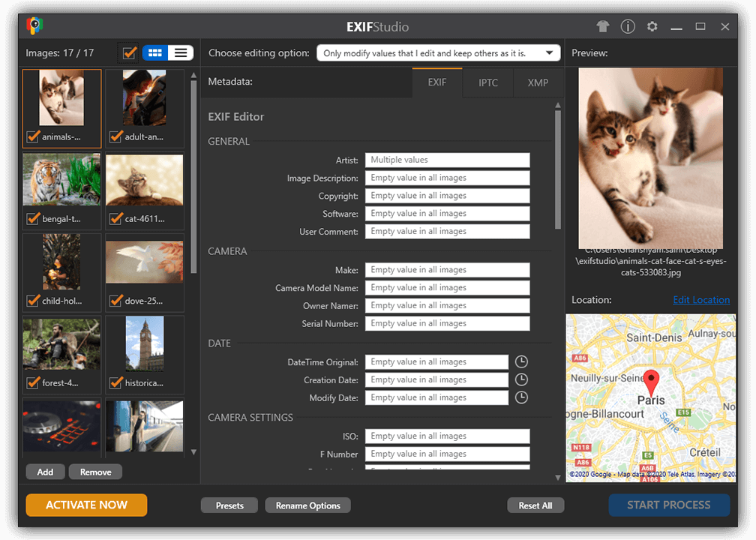The width and height of the screenshot is (756, 540).
Task: Select the bengal tiger thumbnail
Action: click(x=61, y=179)
